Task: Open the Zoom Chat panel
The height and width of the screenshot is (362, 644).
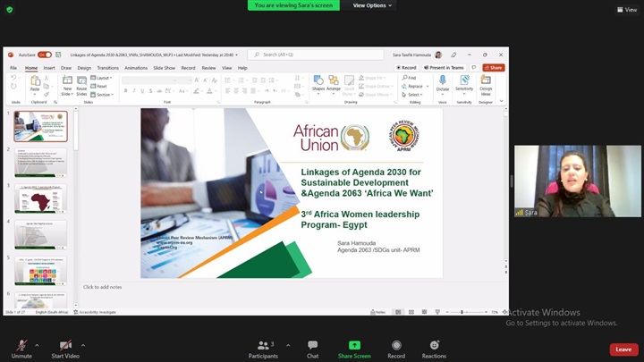Action: tap(312, 345)
